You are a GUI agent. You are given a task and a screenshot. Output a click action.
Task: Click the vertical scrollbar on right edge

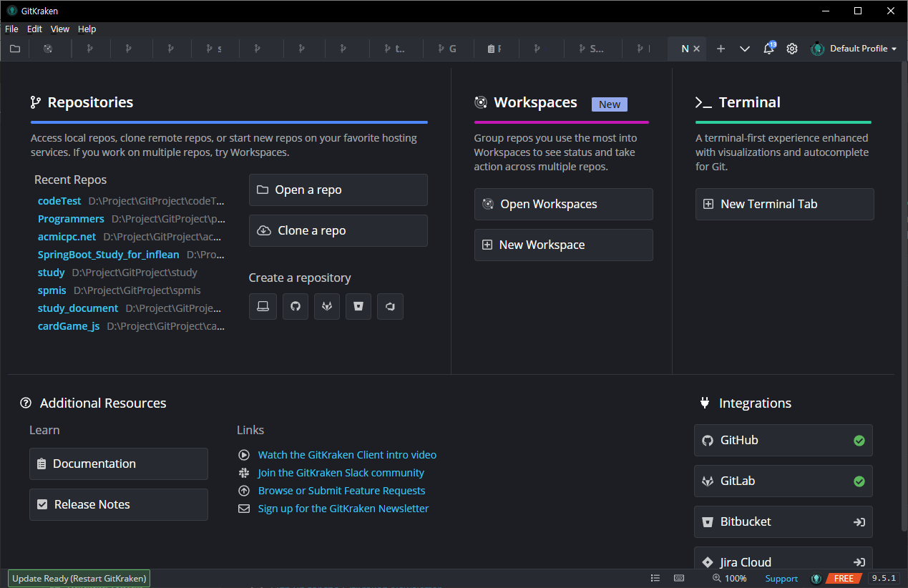coord(904,297)
